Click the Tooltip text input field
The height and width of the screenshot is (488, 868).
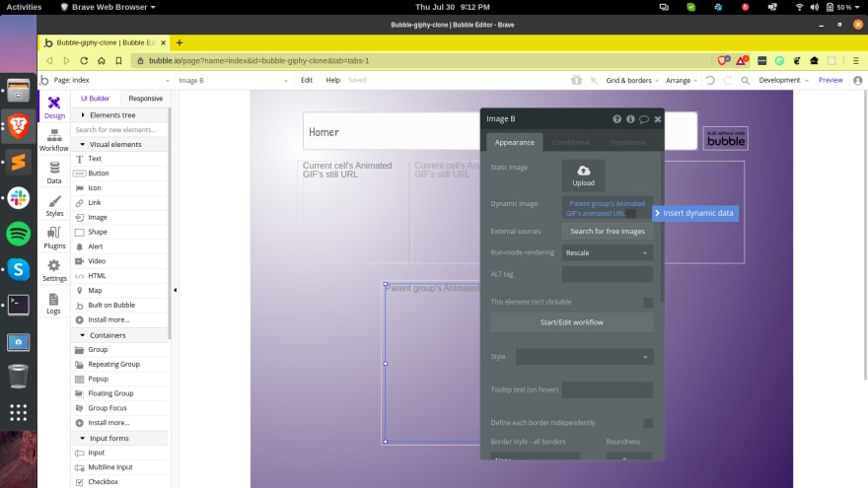[608, 390]
